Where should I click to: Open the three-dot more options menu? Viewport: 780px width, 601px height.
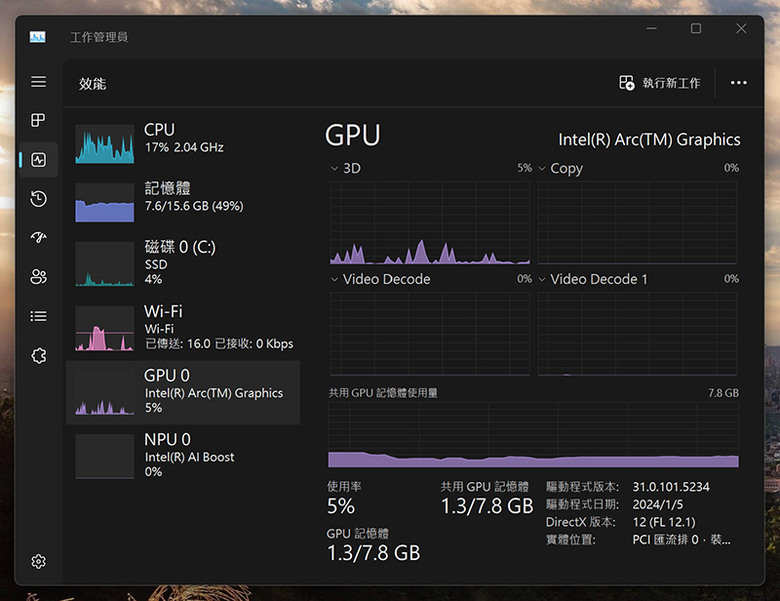[739, 83]
